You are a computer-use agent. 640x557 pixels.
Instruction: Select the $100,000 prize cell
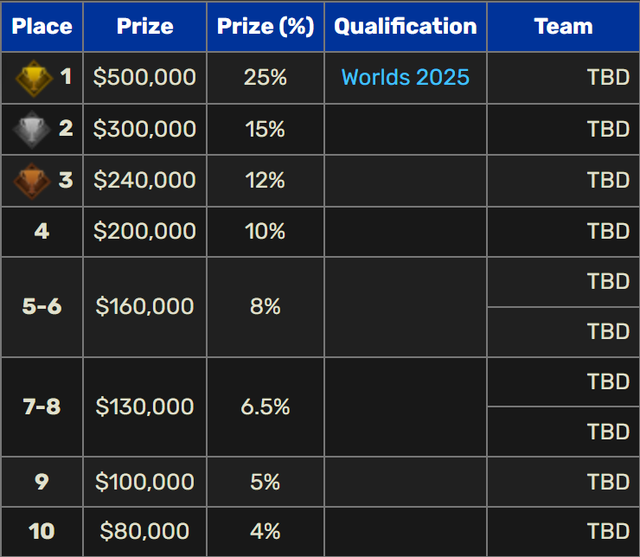point(145,481)
